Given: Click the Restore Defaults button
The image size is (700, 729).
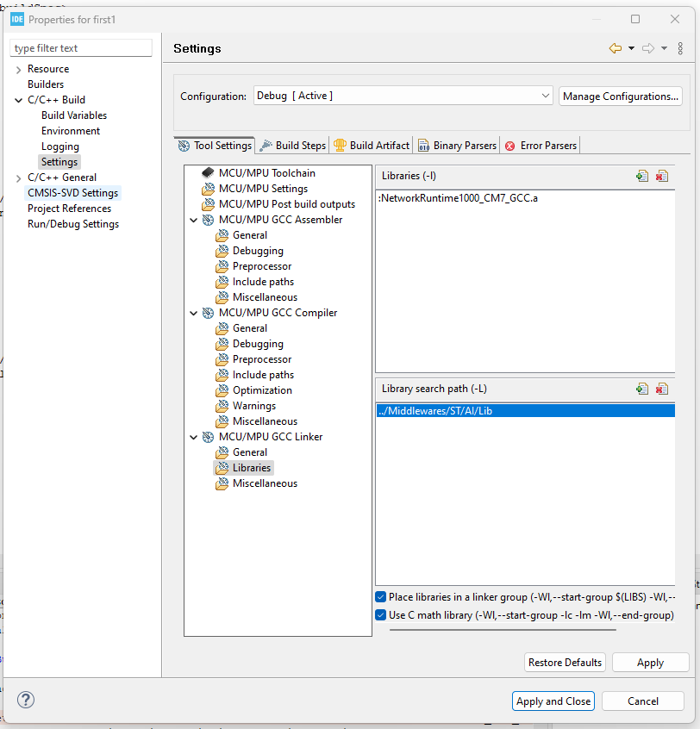Looking at the screenshot, I should point(565,662).
